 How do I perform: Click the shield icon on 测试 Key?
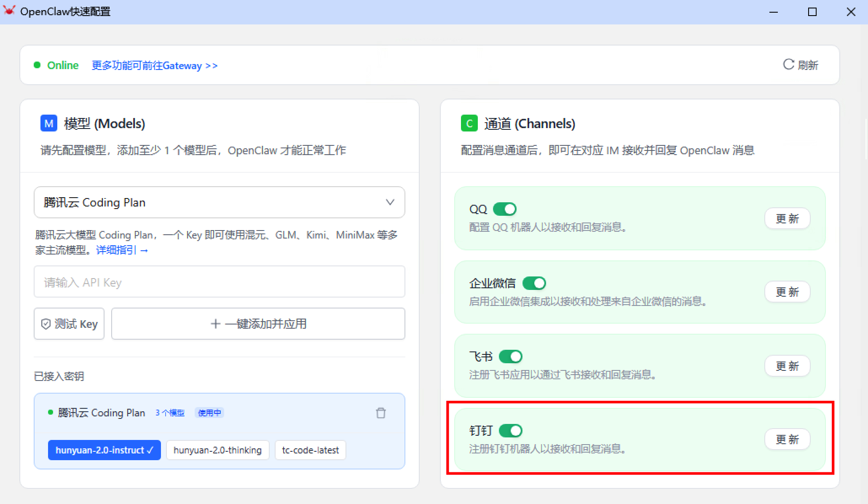46,324
